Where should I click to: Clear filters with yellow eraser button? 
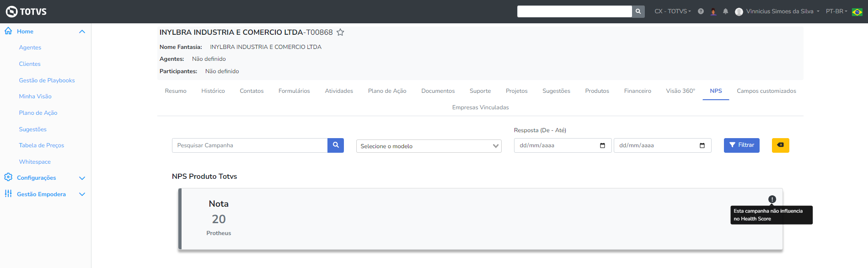pos(780,145)
